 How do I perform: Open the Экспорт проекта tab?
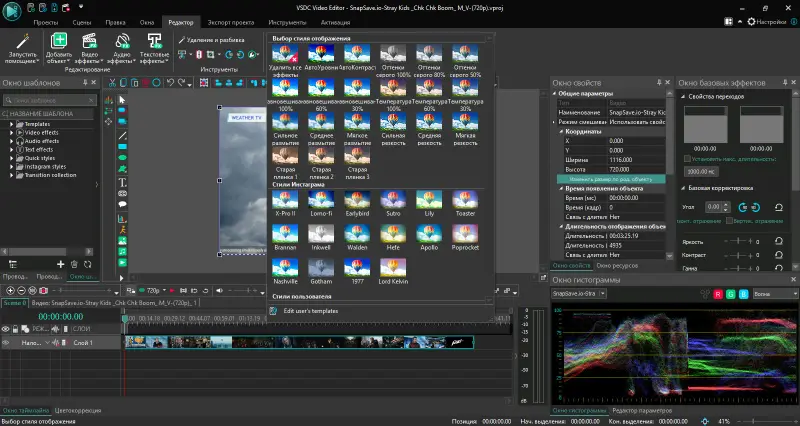[x=231, y=22]
